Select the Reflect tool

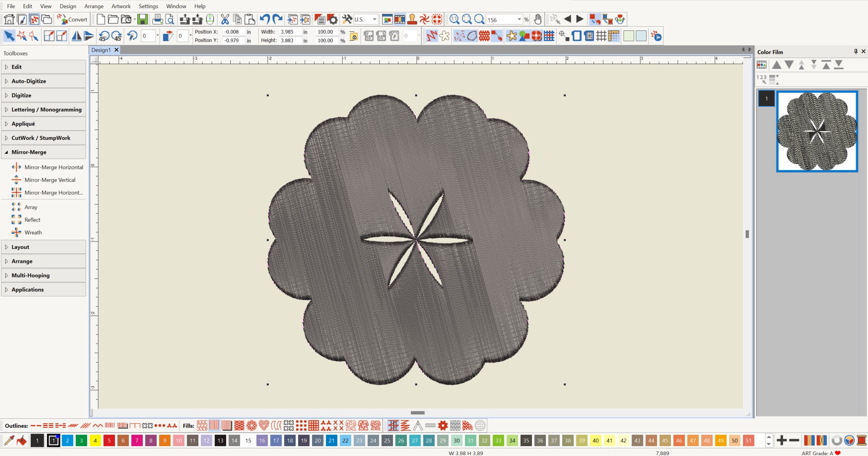tap(26, 220)
